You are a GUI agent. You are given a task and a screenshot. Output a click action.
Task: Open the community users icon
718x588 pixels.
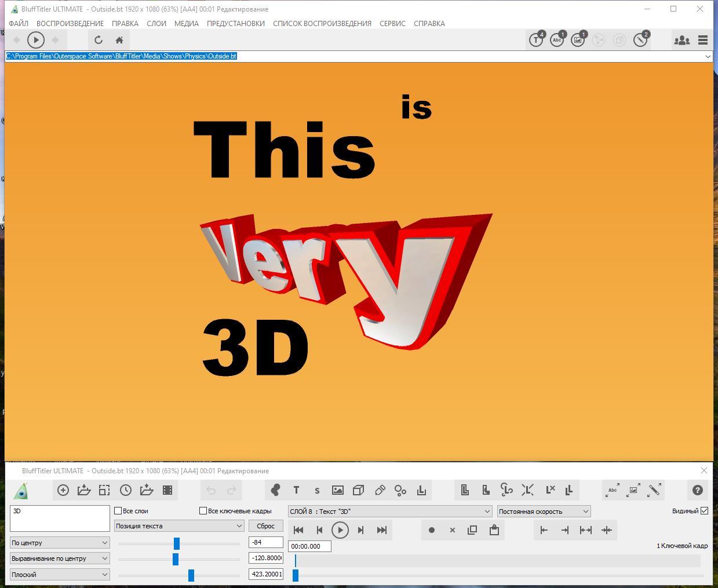pos(681,40)
